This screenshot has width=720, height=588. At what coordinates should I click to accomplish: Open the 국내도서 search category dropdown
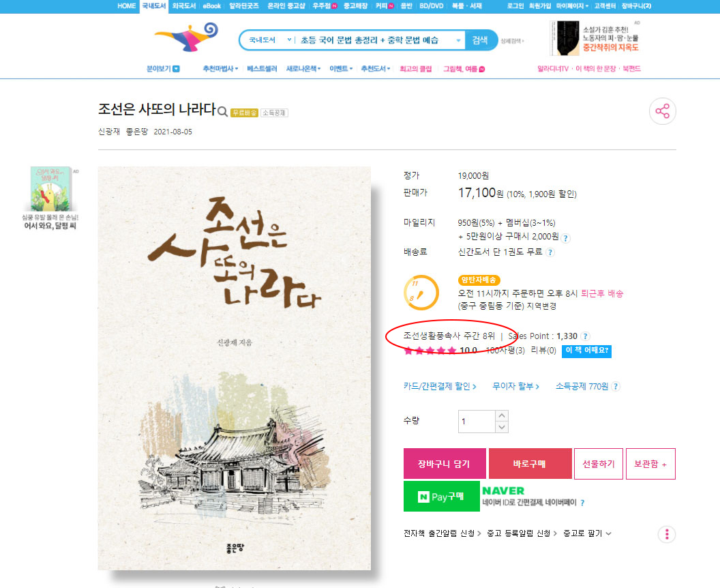click(270, 40)
